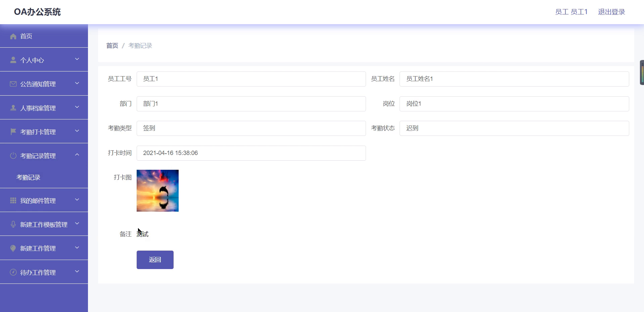Click the grid icon for 我的邮件管理
The width and height of the screenshot is (644, 312).
13,201
